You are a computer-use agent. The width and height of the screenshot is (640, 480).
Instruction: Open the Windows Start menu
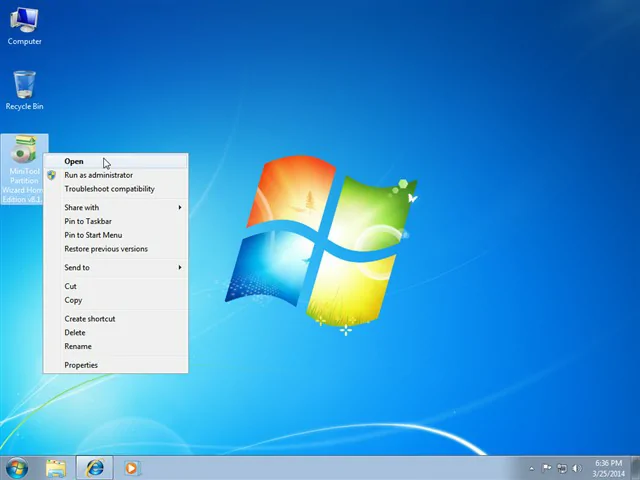tap(16, 467)
